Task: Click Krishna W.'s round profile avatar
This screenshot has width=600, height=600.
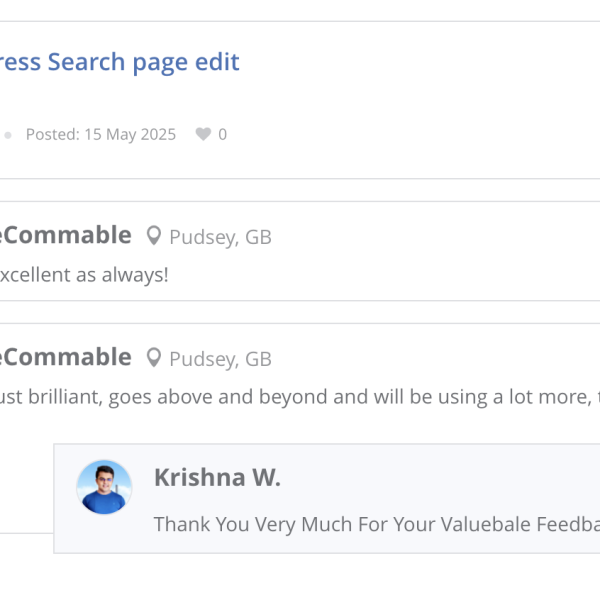Action: [x=104, y=487]
